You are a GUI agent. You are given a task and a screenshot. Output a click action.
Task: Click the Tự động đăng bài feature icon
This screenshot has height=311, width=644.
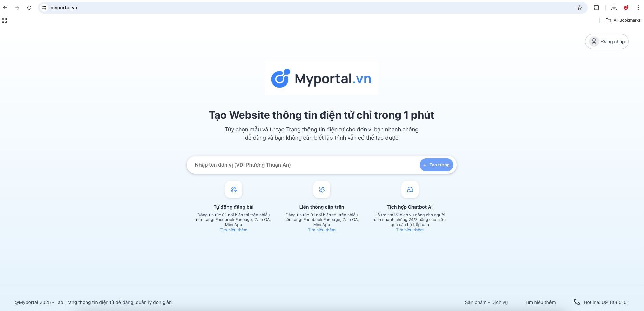coord(234,190)
